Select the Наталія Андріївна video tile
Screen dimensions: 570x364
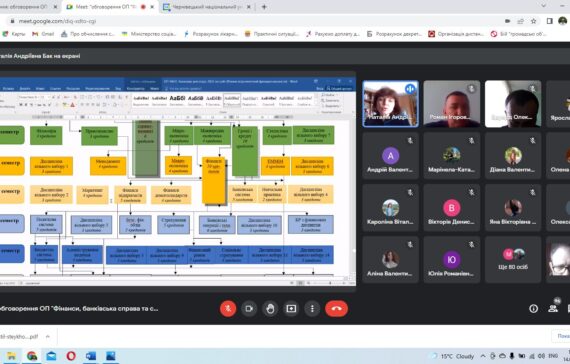(x=390, y=104)
